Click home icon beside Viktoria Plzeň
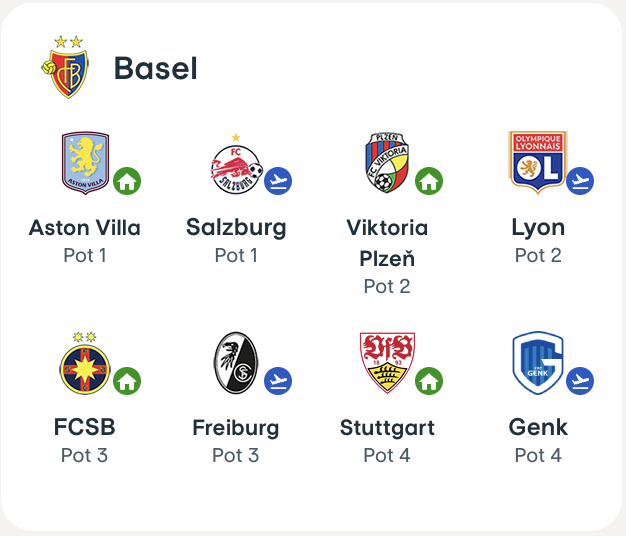 429,181
